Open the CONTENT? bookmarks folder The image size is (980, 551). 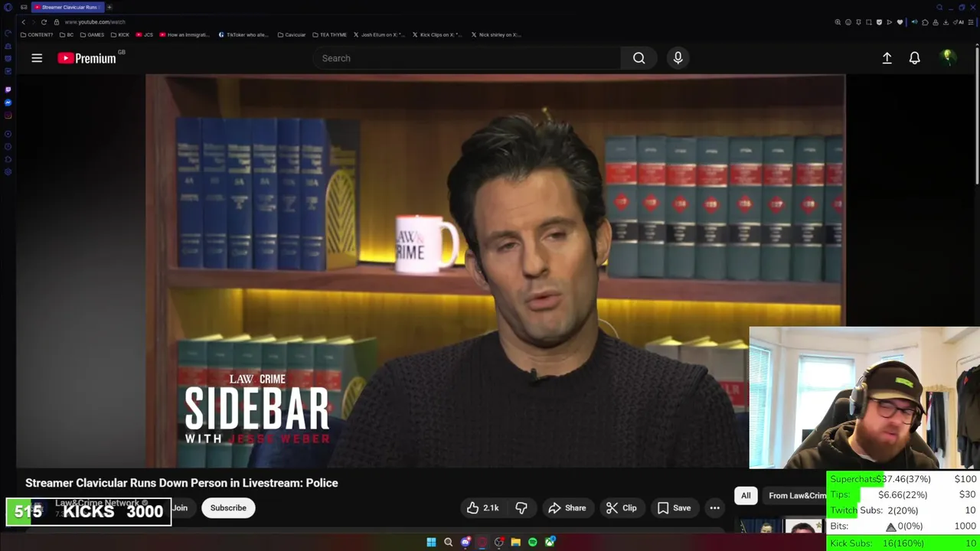pyautogui.click(x=37, y=34)
